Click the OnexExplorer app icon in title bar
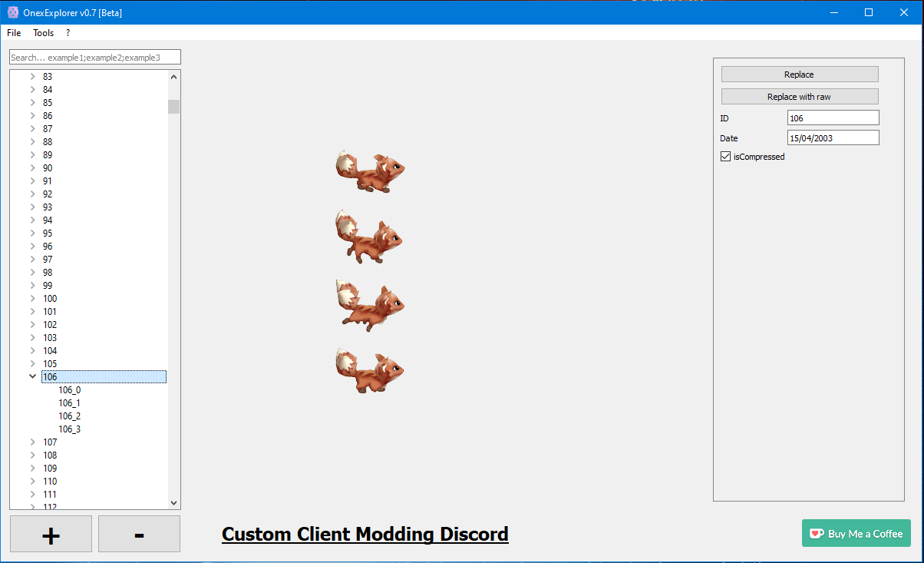 13,12
